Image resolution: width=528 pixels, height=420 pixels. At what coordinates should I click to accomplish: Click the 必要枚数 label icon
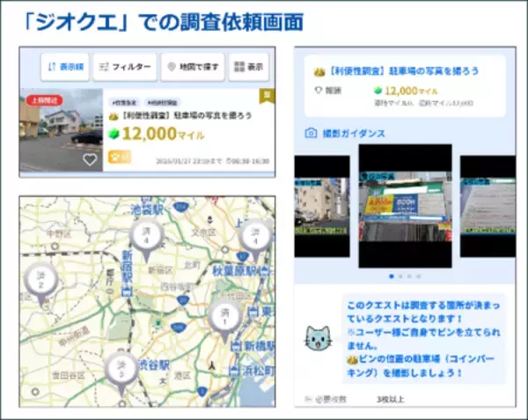click(x=308, y=400)
